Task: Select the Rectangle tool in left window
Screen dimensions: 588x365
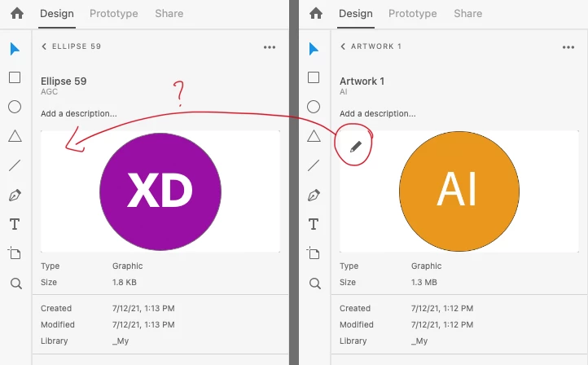Action: tap(15, 77)
